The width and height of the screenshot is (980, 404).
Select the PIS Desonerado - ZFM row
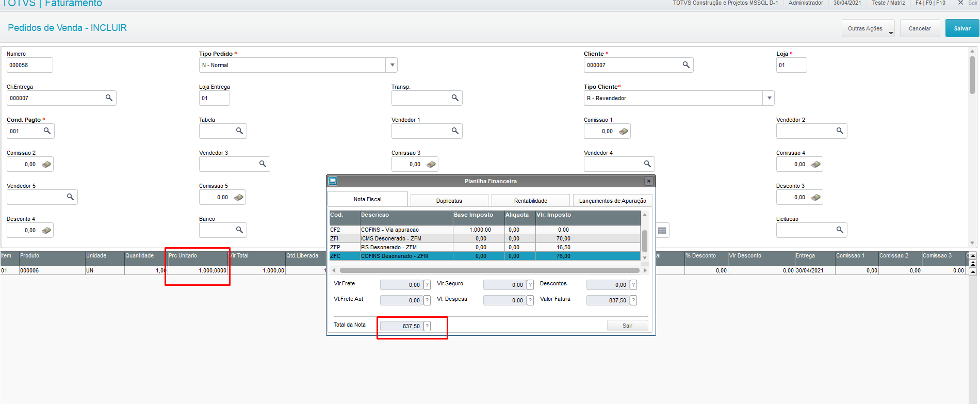[485, 247]
